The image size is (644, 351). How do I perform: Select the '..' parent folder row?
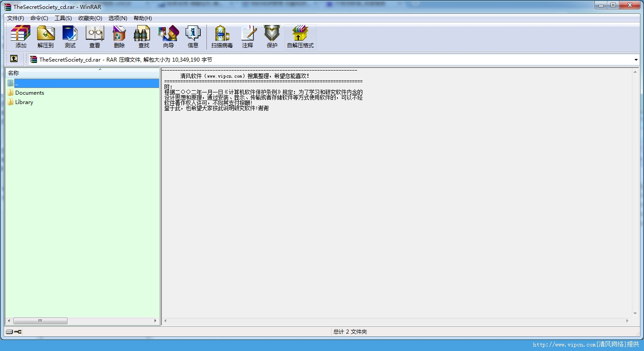pos(83,84)
